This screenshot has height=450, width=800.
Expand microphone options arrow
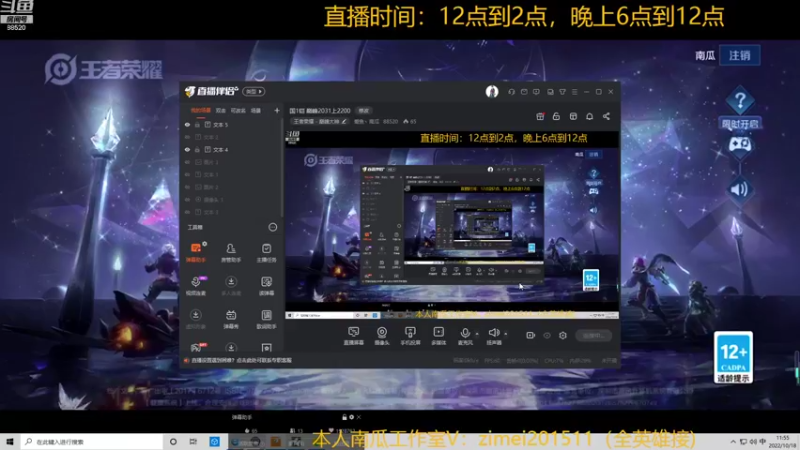pyautogui.click(x=477, y=334)
